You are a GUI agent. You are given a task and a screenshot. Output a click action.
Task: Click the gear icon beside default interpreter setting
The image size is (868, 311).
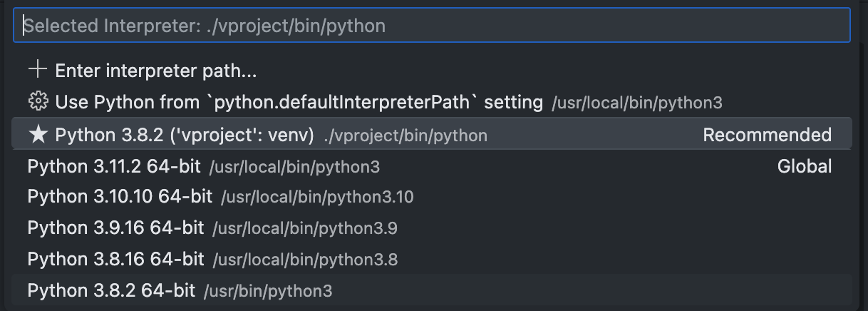(37, 101)
